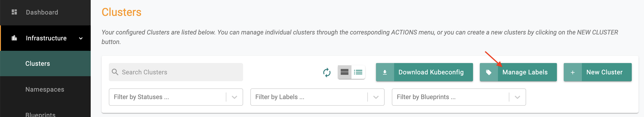The height and width of the screenshot is (117, 644).
Task: Click the Dashboard grid icon
Action: point(14,12)
